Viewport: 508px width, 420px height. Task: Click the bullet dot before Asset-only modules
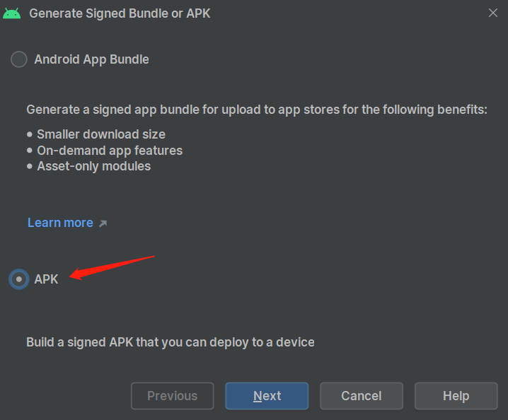[30, 167]
